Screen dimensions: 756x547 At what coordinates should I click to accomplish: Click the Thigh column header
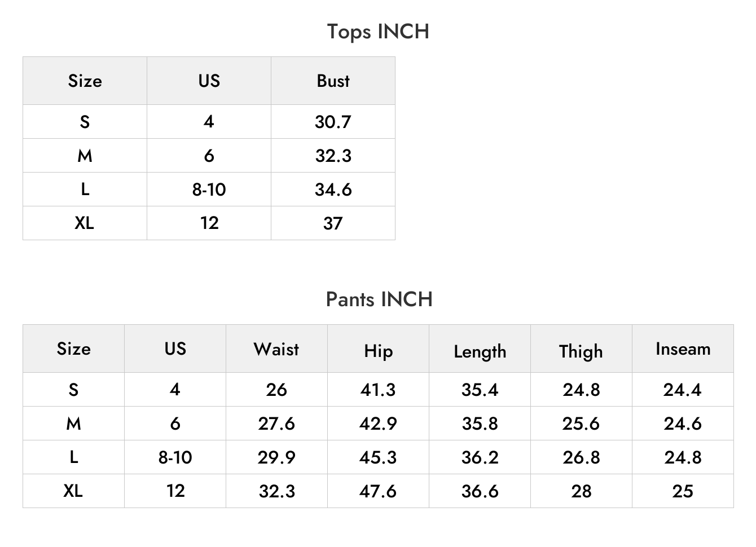tap(581, 349)
